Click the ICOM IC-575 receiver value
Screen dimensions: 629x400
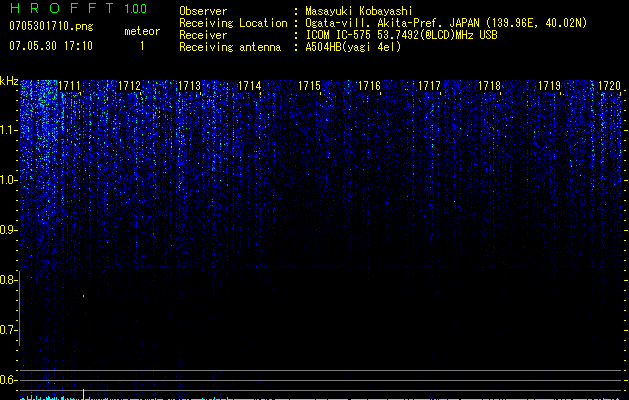401,35
